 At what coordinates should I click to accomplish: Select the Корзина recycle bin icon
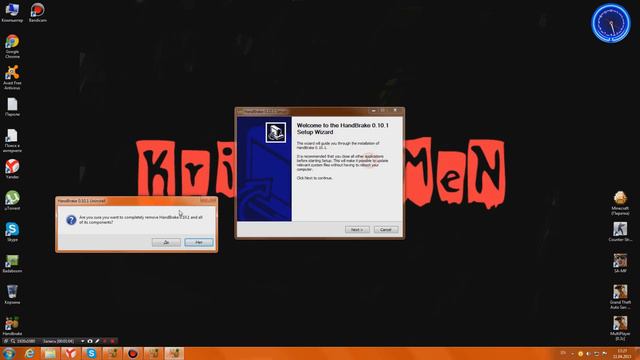click(12, 295)
